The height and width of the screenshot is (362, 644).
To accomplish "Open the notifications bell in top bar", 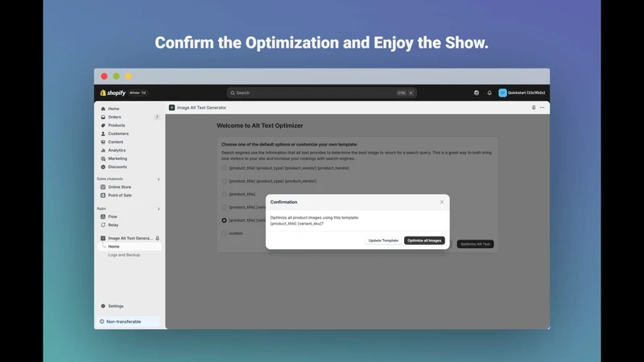I will [489, 93].
